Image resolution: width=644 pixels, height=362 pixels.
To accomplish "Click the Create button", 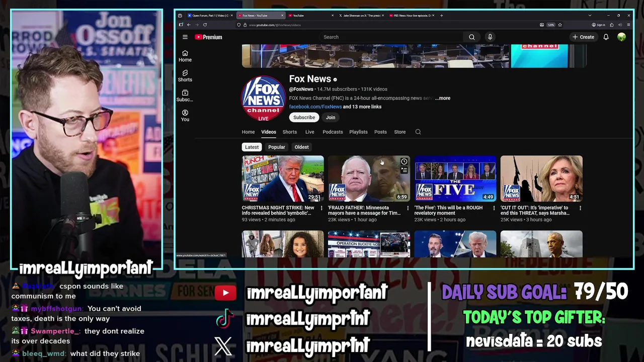I will pos(583,37).
